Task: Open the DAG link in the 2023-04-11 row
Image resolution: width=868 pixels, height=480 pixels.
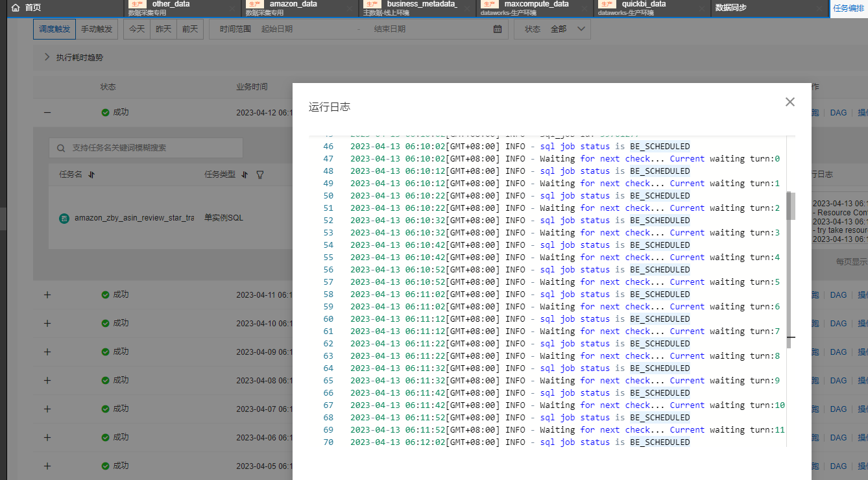Action: pos(838,294)
